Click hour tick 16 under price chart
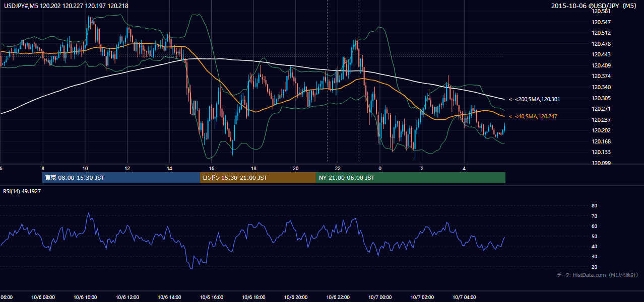 click(x=212, y=169)
